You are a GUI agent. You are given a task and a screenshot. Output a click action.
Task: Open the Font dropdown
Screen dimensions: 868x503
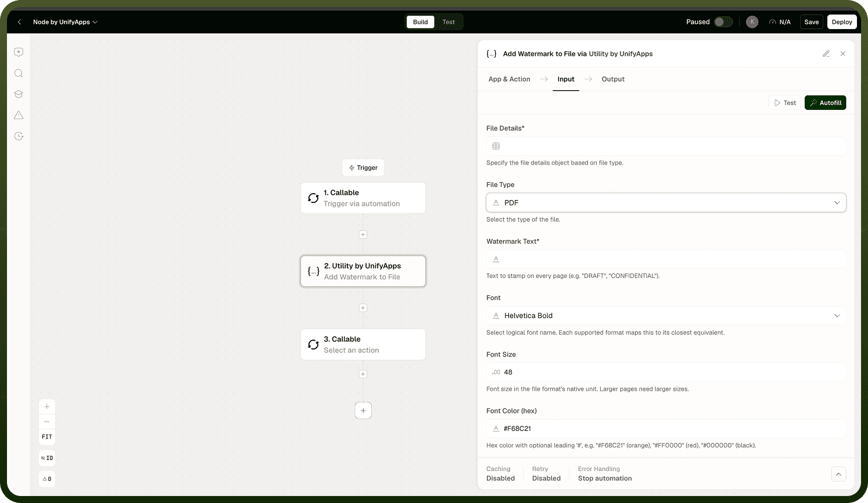(x=666, y=316)
